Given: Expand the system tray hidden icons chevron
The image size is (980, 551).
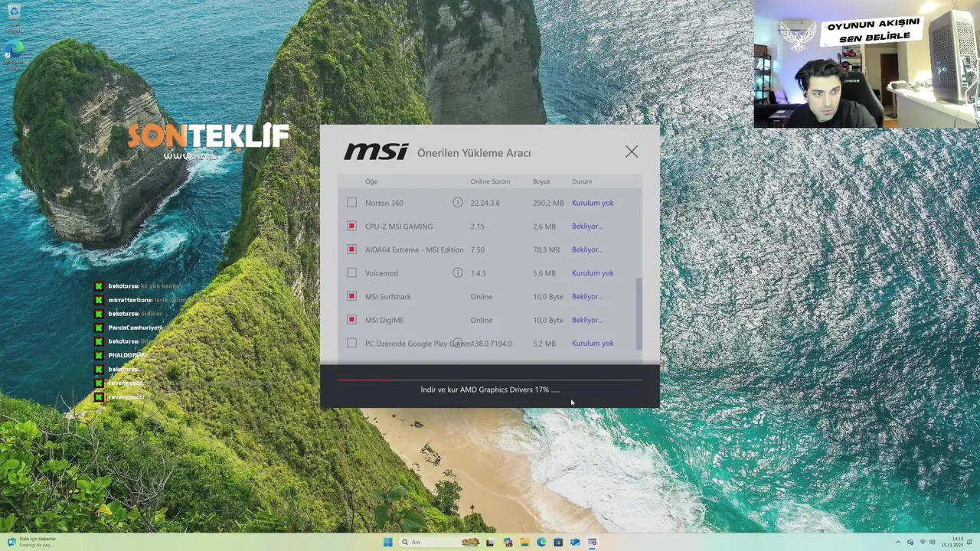Looking at the screenshot, I should click(x=898, y=542).
